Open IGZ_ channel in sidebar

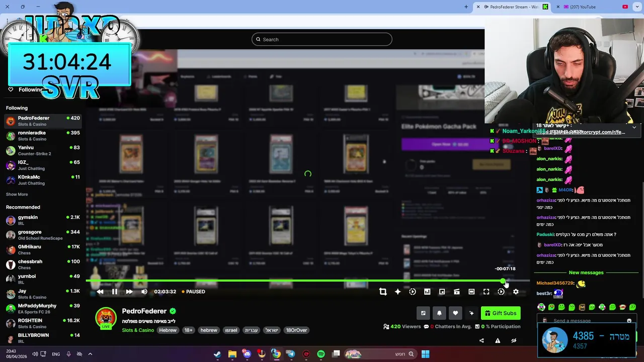point(43,165)
